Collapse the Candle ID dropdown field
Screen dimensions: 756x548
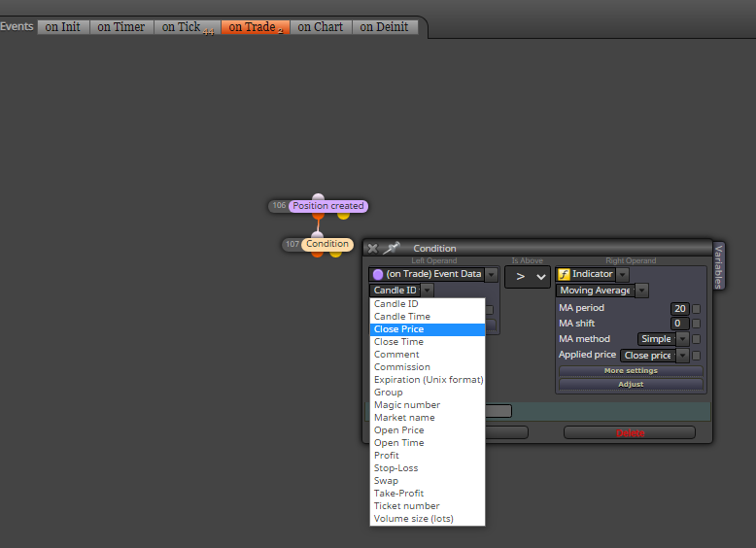coord(401,291)
